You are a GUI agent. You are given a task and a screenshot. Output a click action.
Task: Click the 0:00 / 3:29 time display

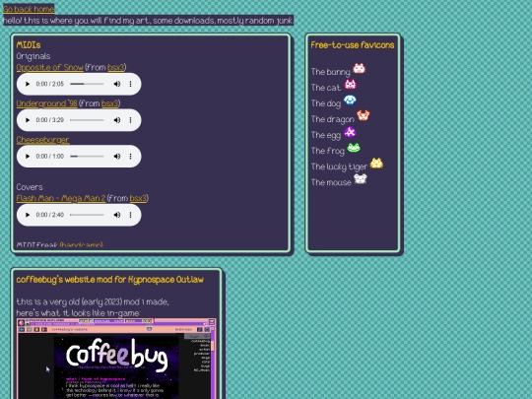point(50,120)
